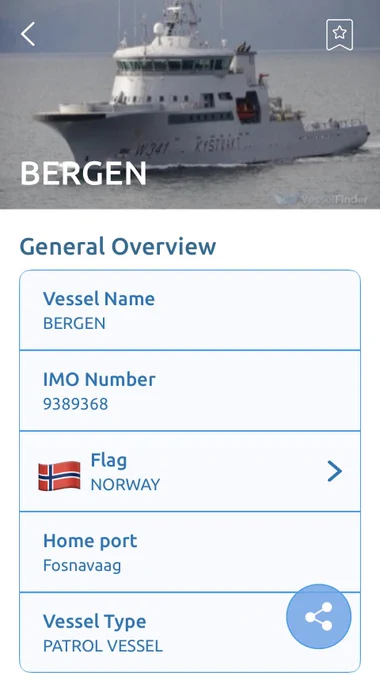
Task: Tap the back arrow icon
Action: (x=28, y=34)
